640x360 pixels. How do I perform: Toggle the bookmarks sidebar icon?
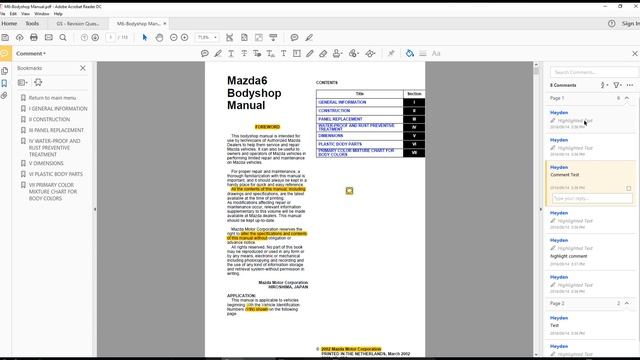coord(4,83)
